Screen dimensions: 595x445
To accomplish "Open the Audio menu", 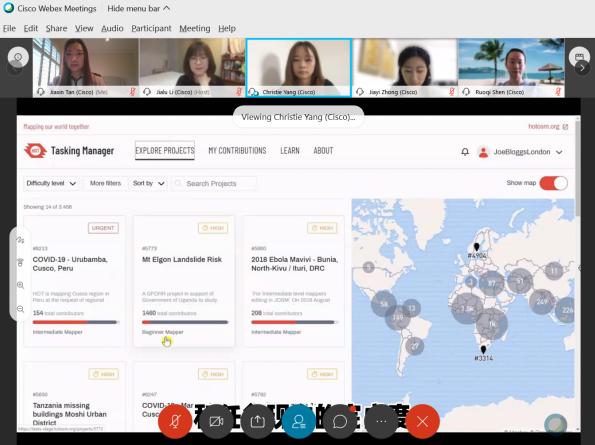I will pos(112,28).
